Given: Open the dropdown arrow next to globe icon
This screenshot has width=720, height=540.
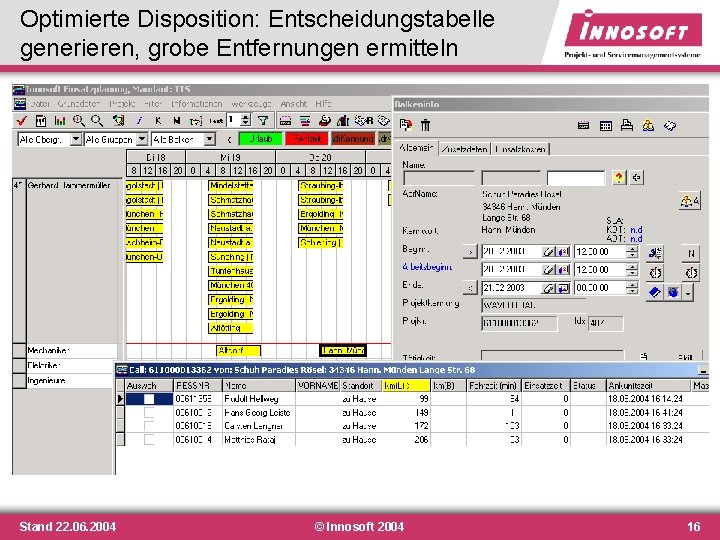Looking at the screenshot, I should (x=688, y=292).
